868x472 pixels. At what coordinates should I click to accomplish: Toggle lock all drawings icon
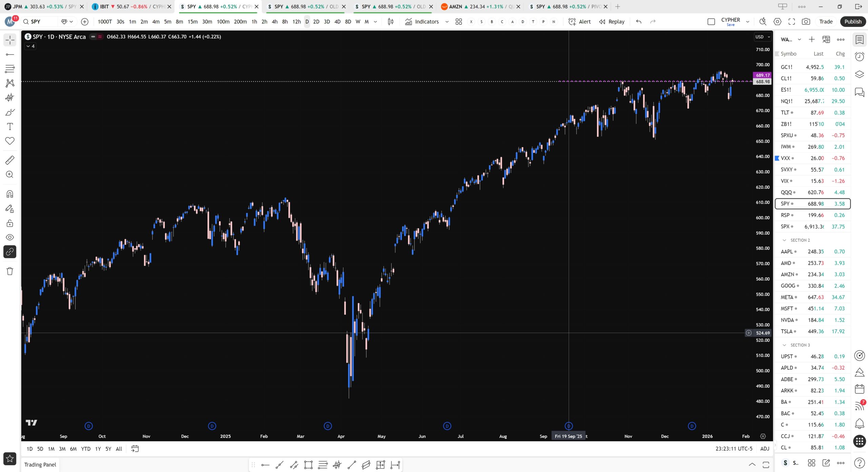10,223
